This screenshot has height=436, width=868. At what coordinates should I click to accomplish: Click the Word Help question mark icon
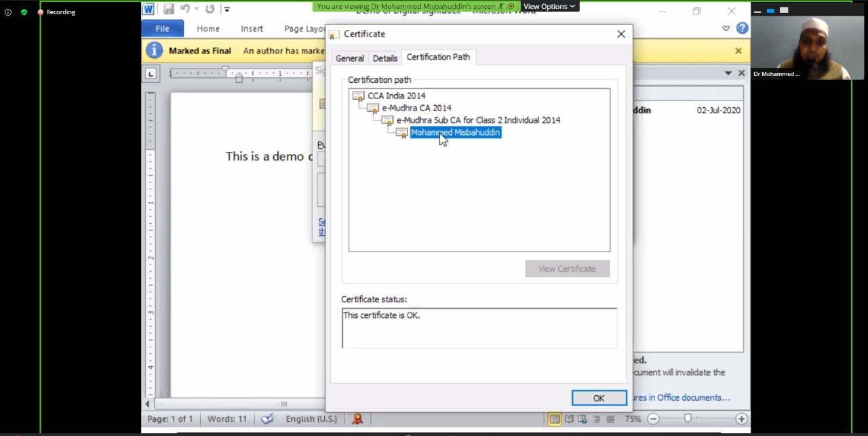pos(742,28)
